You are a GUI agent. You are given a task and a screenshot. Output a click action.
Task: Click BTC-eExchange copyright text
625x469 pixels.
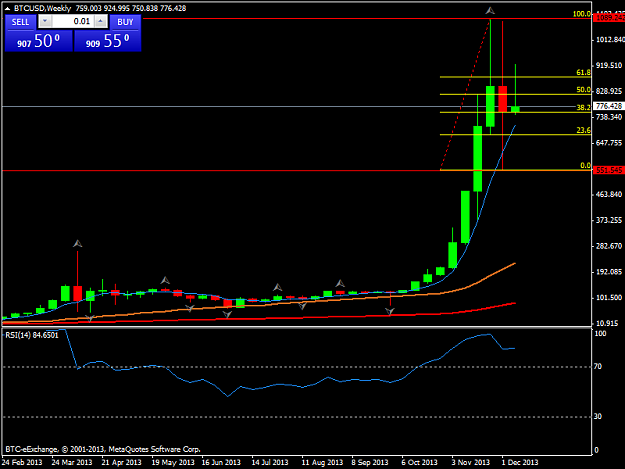coord(103,449)
